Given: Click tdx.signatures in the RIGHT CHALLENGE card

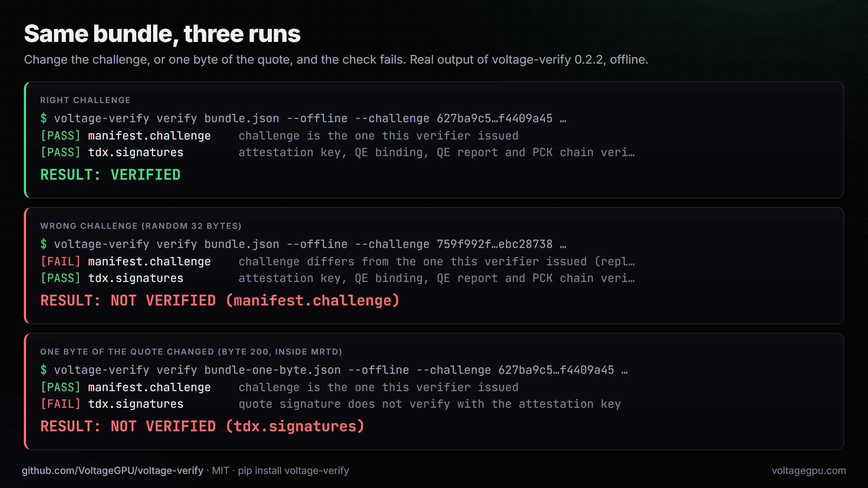Looking at the screenshot, I should click(x=136, y=152).
